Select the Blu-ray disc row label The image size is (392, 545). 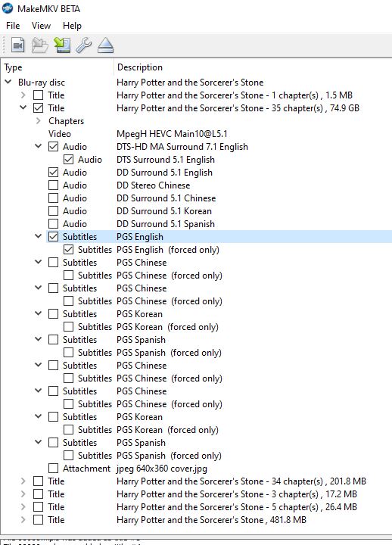(42, 83)
